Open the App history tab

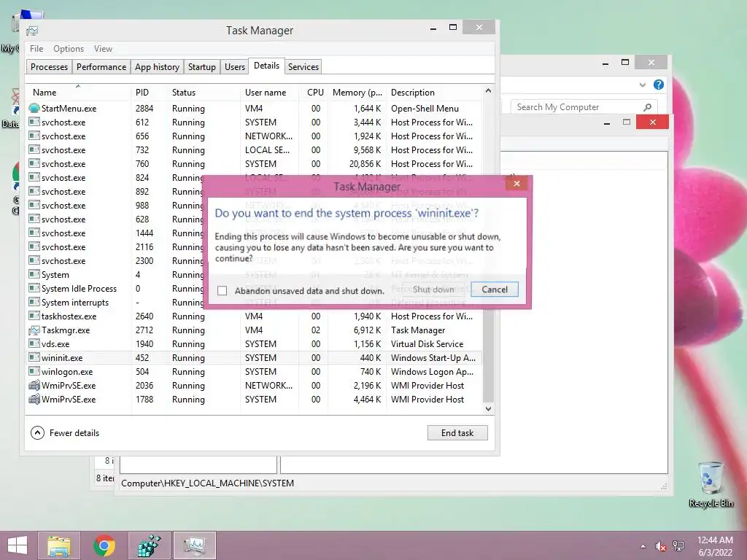[x=157, y=66]
